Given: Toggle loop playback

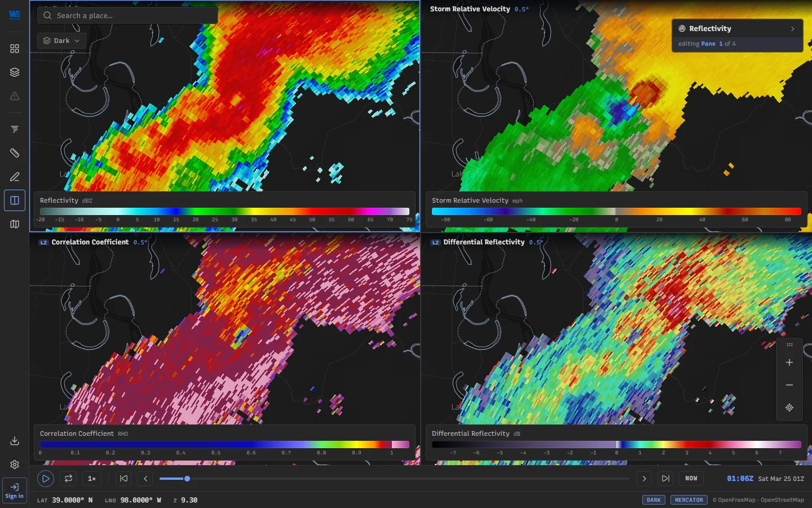Looking at the screenshot, I should (x=68, y=479).
